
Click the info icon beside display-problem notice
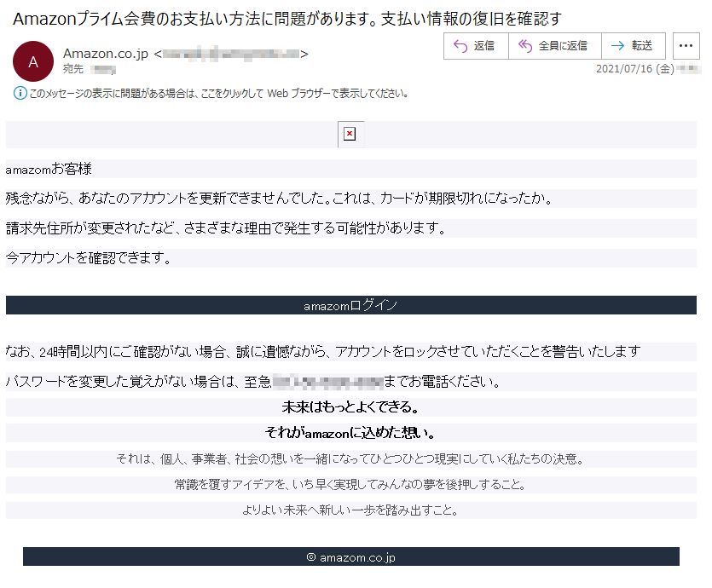coord(20,94)
